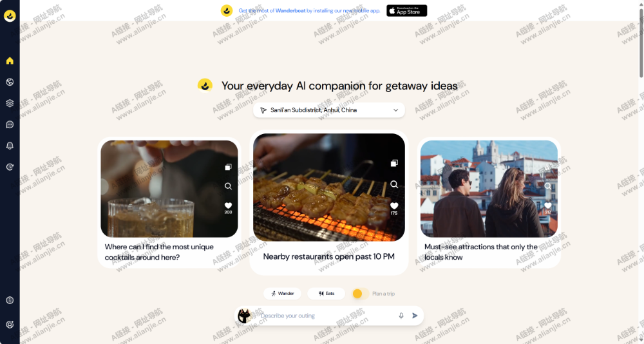Image resolution: width=644 pixels, height=344 pixels.
Task: Select the Wander mode chip
Action: (282, 294)
